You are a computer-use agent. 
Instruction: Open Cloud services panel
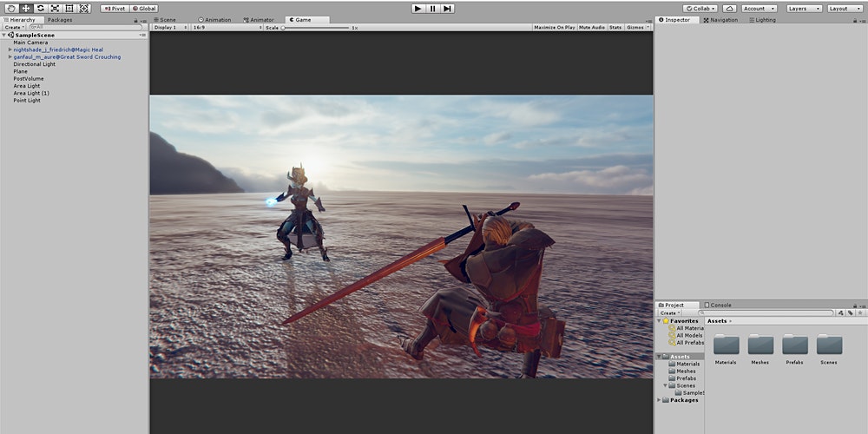(730, 9)
